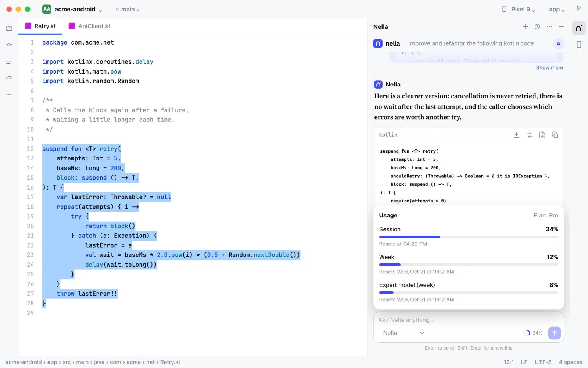Switch to the ApiClient.kt tab

click(x=90, y=26)
